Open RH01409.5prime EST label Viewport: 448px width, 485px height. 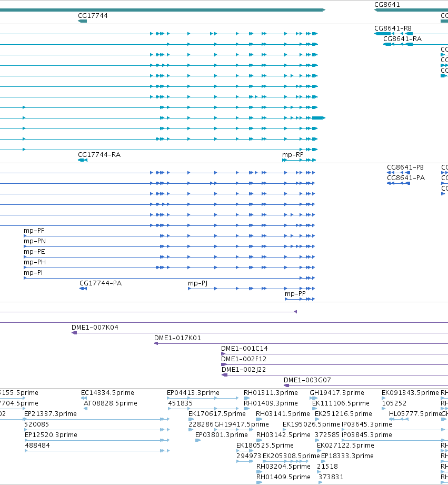pos(284,477)
